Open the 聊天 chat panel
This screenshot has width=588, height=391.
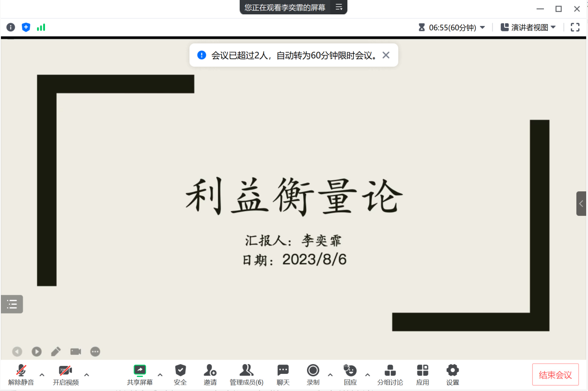[x=283, y=374]
